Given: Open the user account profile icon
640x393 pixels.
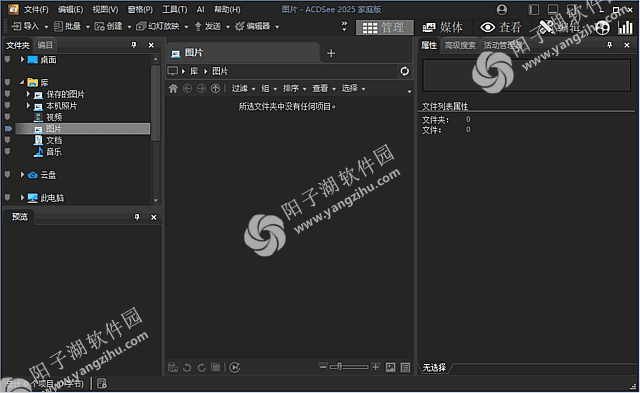Looking at the screenshot, I should 502,9.
